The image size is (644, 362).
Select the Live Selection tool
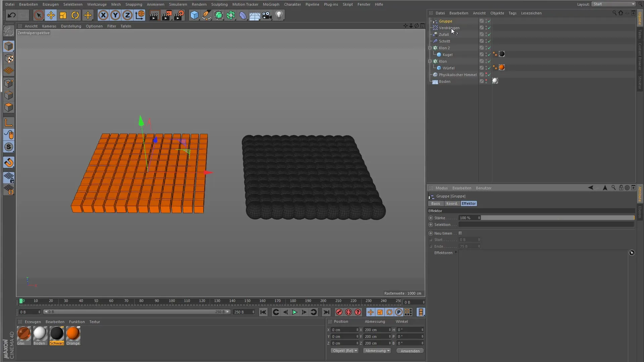tap(39, 15)
